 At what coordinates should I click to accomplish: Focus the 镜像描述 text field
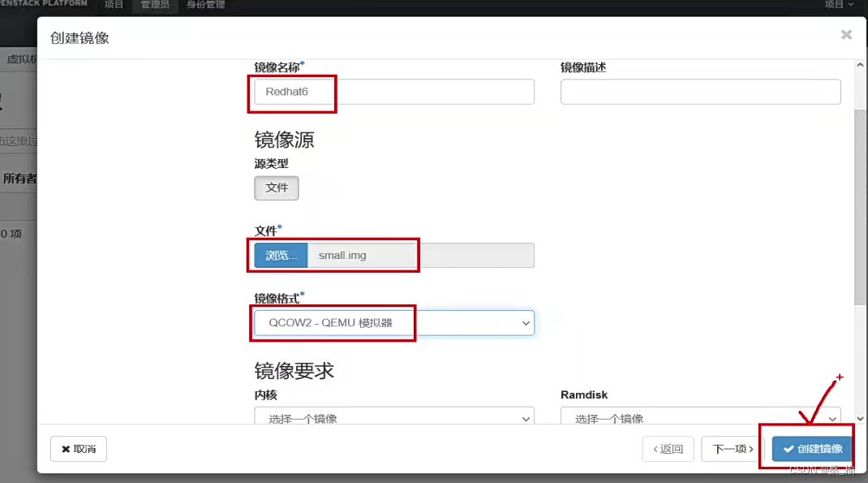tap(700, 92)
